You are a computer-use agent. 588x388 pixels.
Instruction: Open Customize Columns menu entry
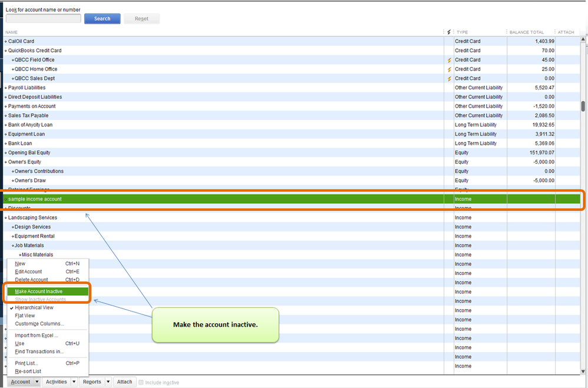pyautogui.click(x=48, y=323)
